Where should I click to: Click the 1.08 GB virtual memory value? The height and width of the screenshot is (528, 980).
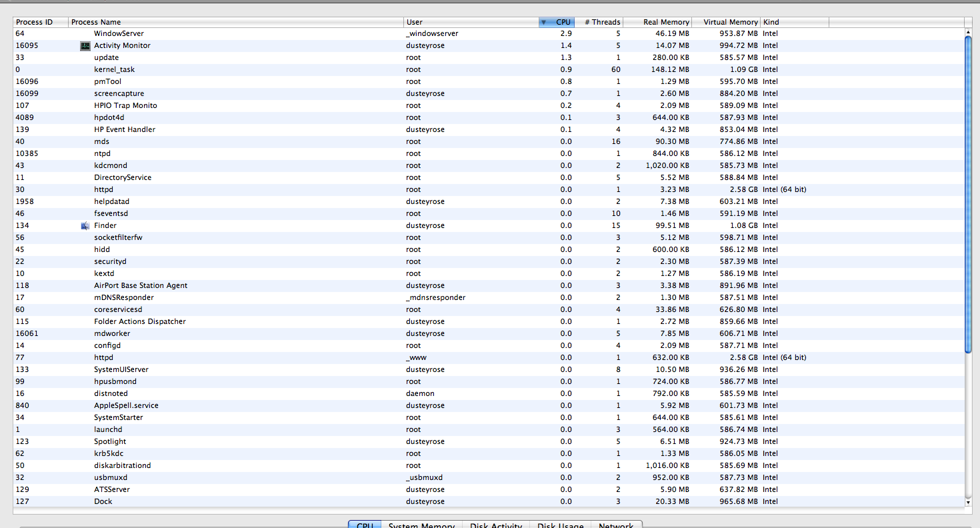pos(743,225)
